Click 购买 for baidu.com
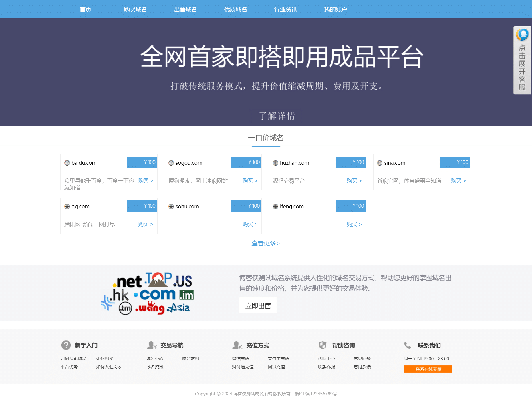Image resolution: width=532 pixels, height=403 pixels. 146,181
